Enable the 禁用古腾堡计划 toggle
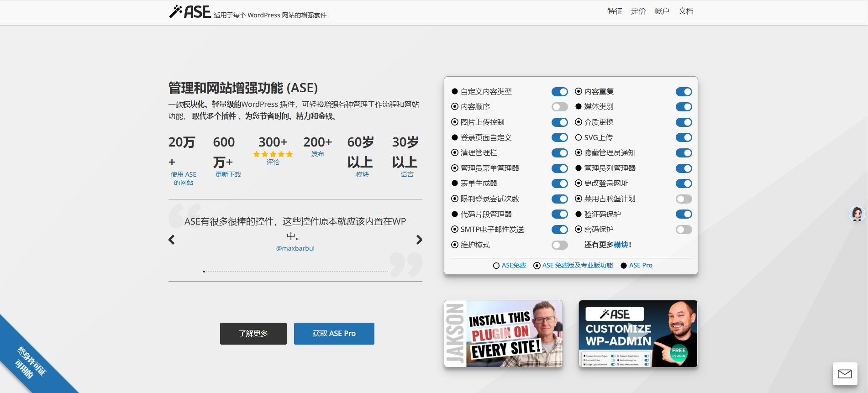The image size is (868, 393). (684, 199)
